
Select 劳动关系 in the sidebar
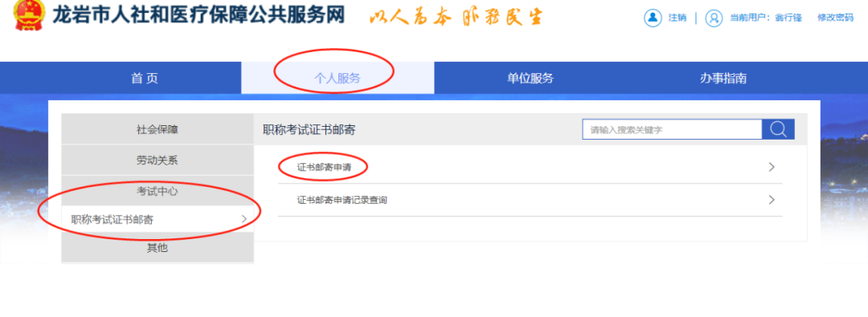(158, 161)
